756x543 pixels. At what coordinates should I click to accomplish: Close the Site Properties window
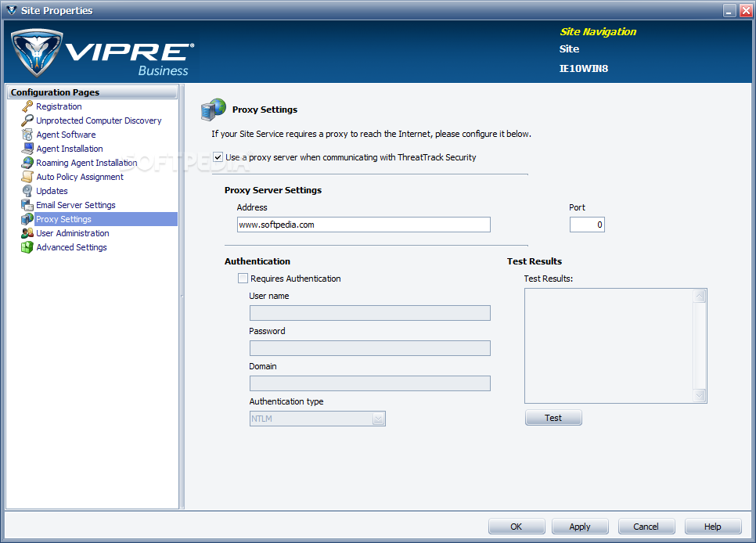[x=746, y=11]
